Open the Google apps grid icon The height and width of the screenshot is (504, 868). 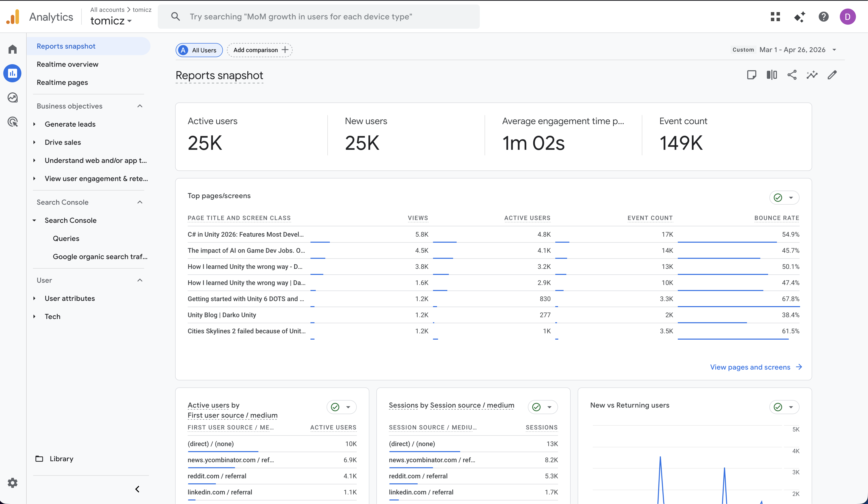(x=775, y=17)
